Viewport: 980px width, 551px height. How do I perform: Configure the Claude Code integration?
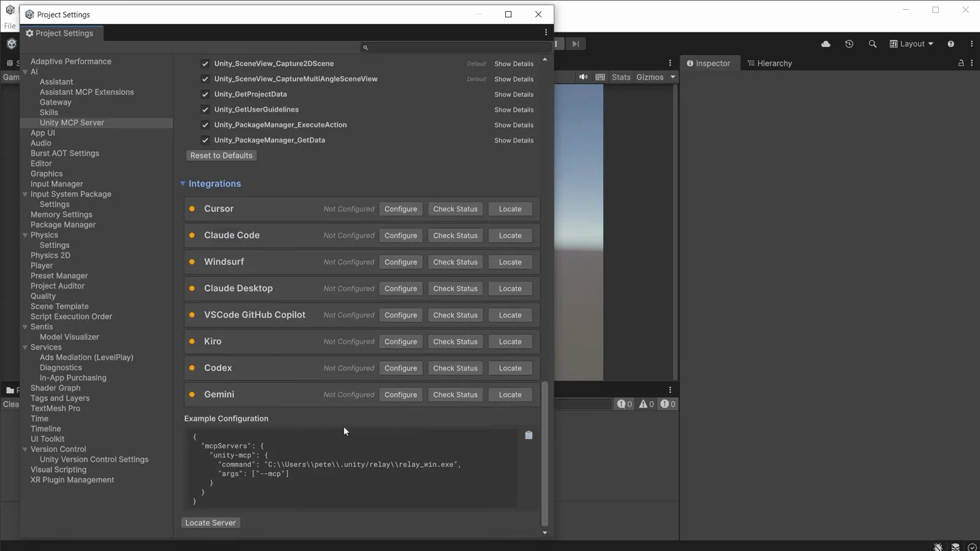[x=401, y=236]
